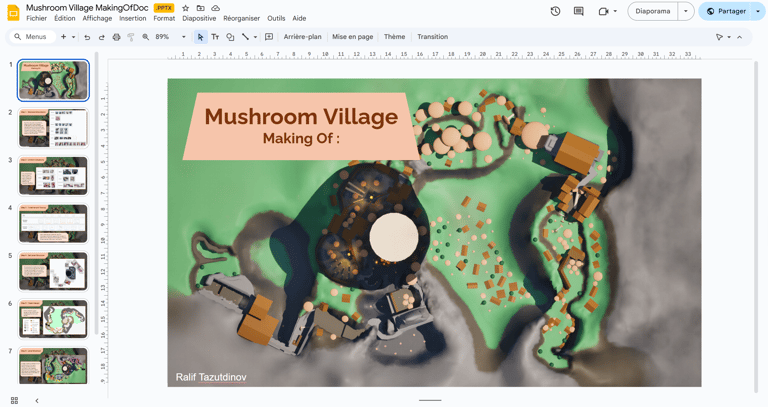Start the Diaporama slideshow

click(x=653, y=11)
